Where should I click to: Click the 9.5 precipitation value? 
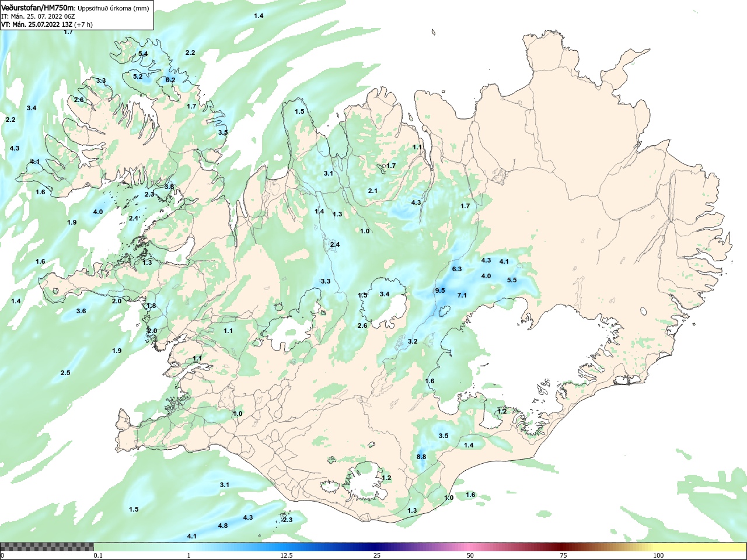coord(440,290)
